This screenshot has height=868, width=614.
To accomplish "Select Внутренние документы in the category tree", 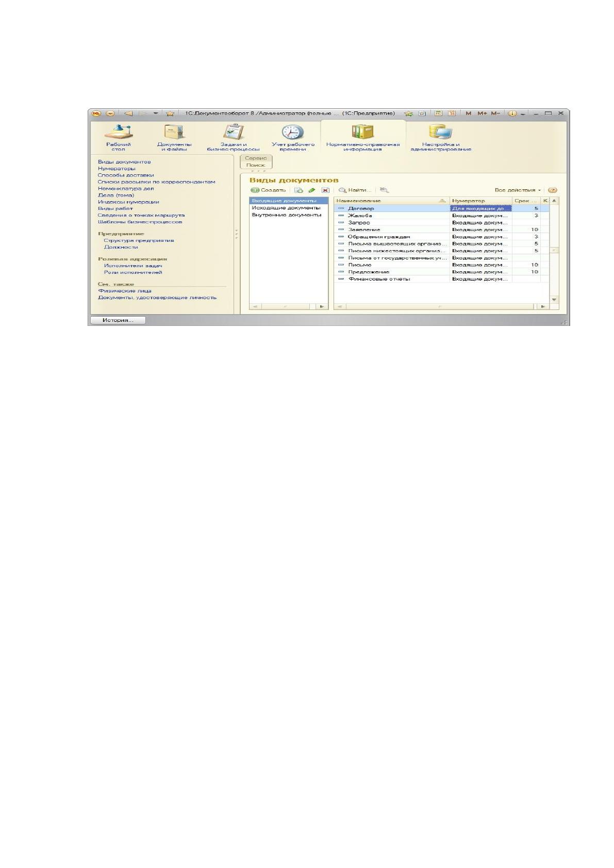I will pyautogui.click(x=286, y=215).
